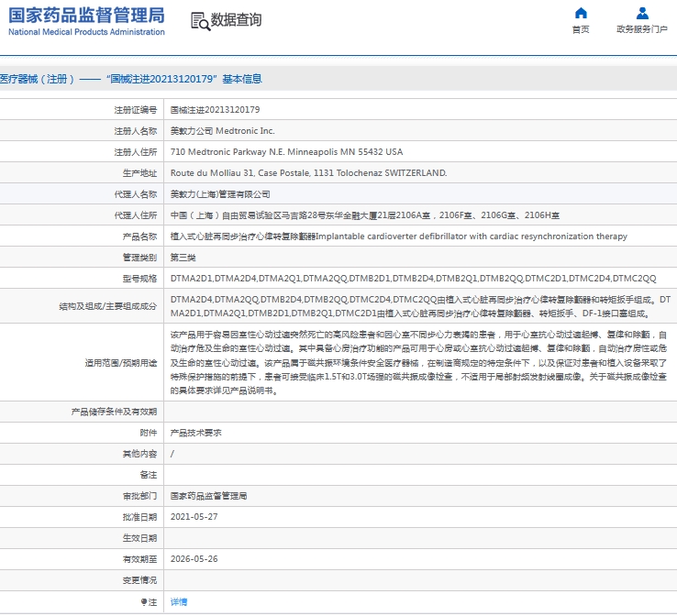Click the 管理类别 label
The width and height of the screenshot is (677, 616).
coord(139,258)
